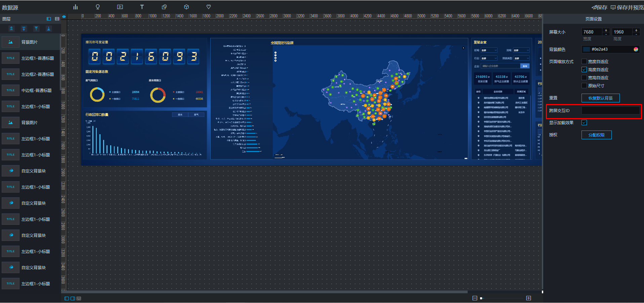The image size is (644, 303).
Task: Click the canvas zoom slider handle
Action: tap(481, 298)
